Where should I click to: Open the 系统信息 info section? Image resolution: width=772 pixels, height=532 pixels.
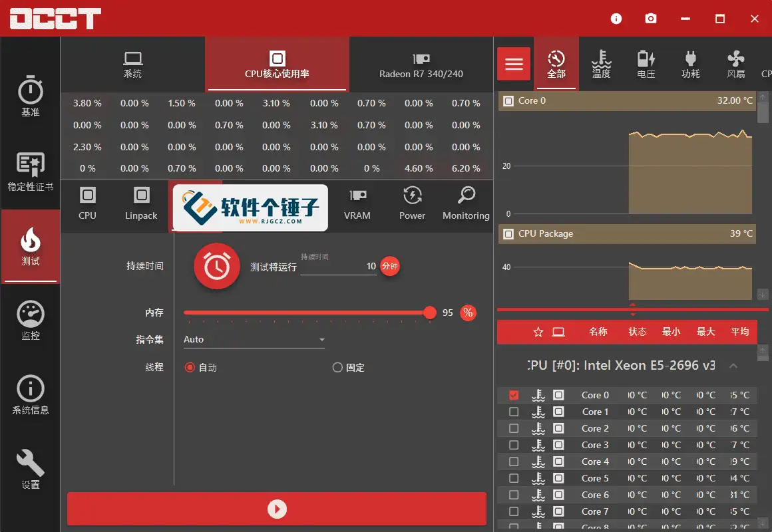pos(31,395)
